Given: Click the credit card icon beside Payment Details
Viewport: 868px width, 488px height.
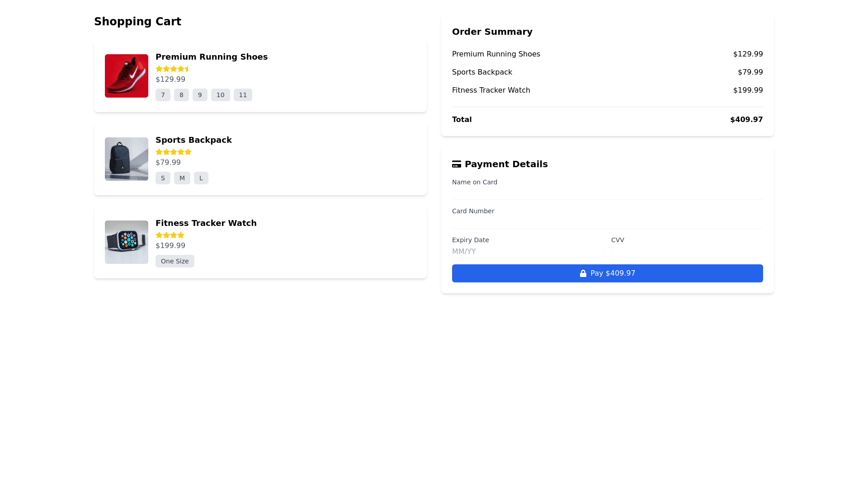Looking at the screenshot, I should coord(456,164).
